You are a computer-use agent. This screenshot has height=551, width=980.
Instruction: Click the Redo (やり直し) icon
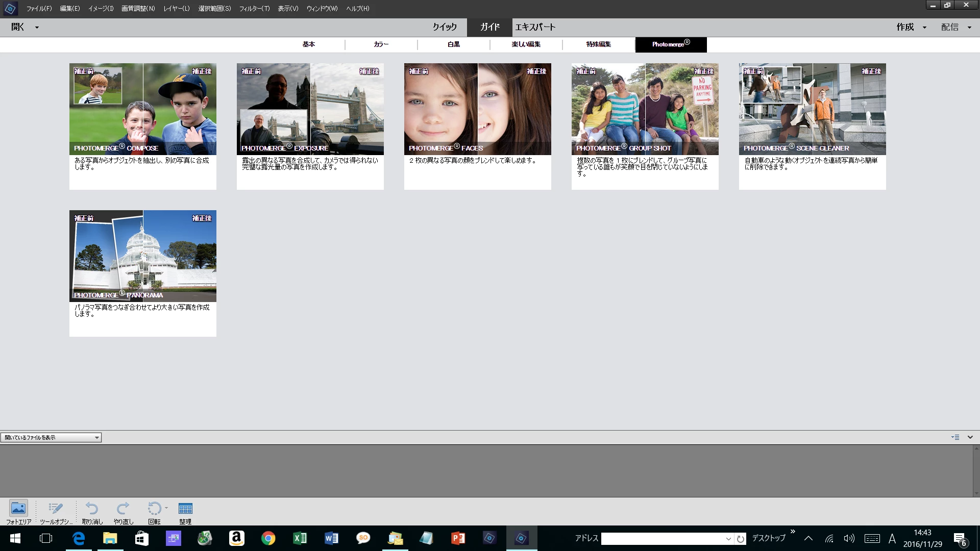point(123,509)
